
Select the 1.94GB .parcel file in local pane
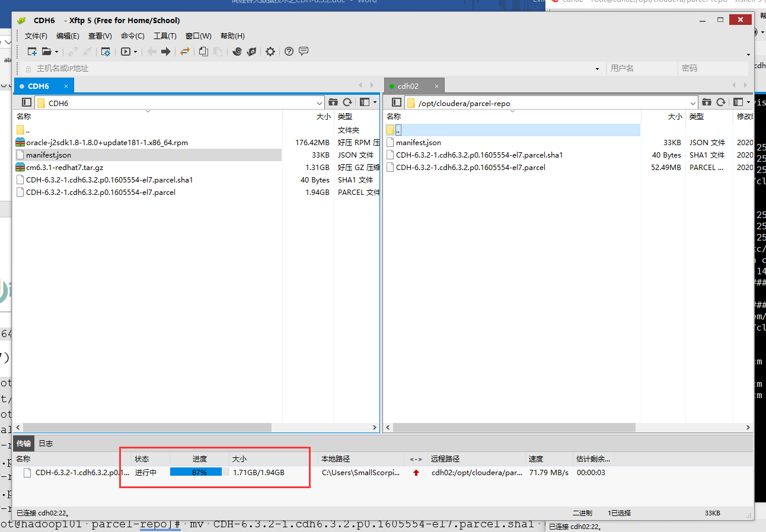point(101,192)
